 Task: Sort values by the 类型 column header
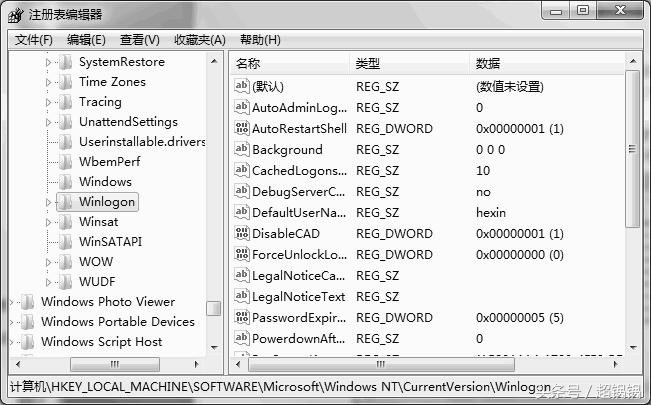coord(409,64)
